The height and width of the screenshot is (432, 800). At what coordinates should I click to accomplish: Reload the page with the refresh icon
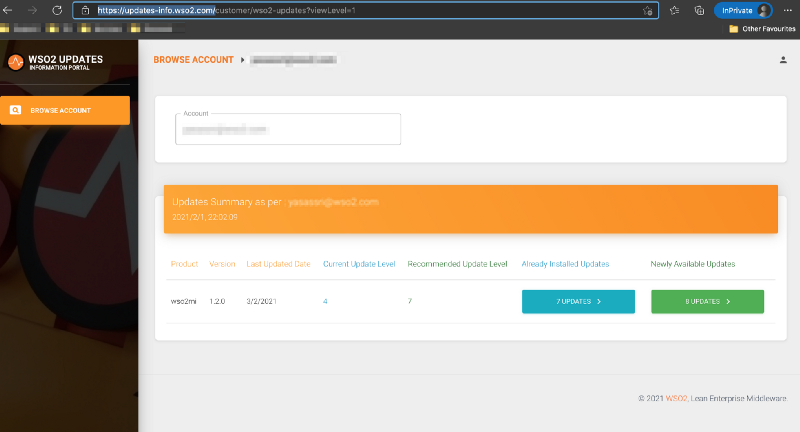point(58,10)
